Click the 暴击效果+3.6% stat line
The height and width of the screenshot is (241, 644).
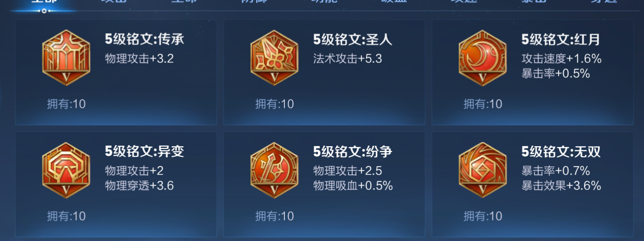(562, 185)
